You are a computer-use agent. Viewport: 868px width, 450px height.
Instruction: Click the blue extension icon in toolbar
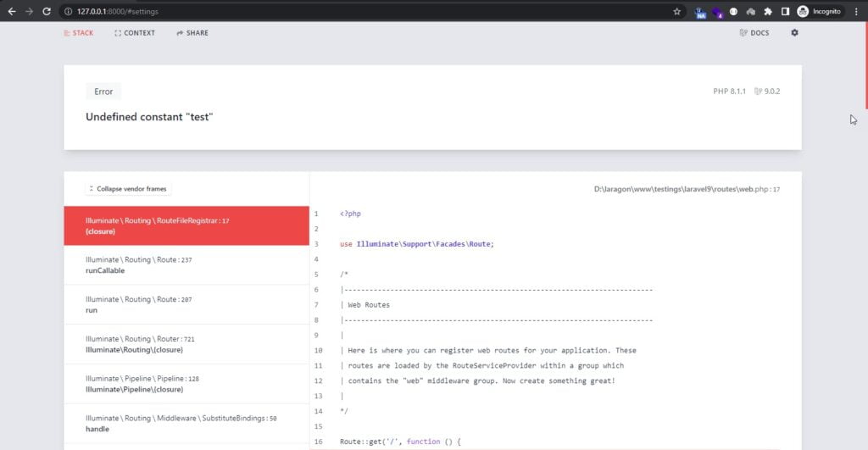tap(700, 12)
